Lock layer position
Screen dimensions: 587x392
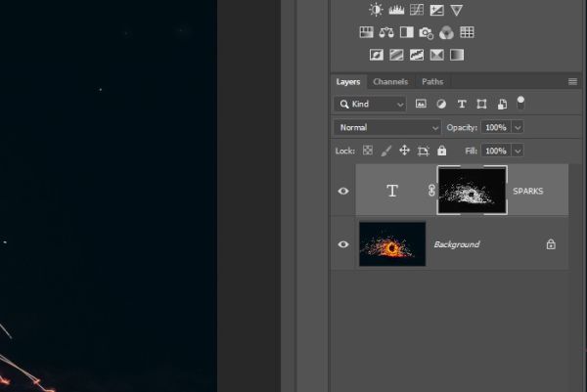[x=404, y=151]
